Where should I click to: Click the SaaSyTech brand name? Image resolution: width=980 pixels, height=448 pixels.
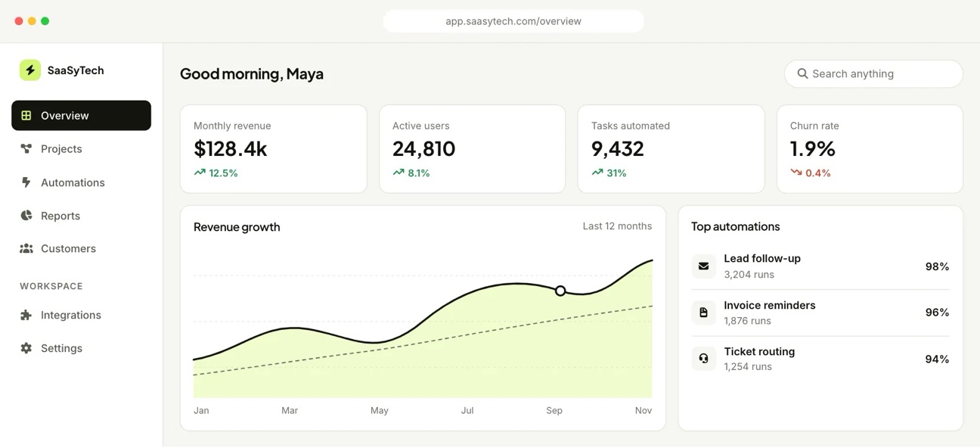coord(76,70)
